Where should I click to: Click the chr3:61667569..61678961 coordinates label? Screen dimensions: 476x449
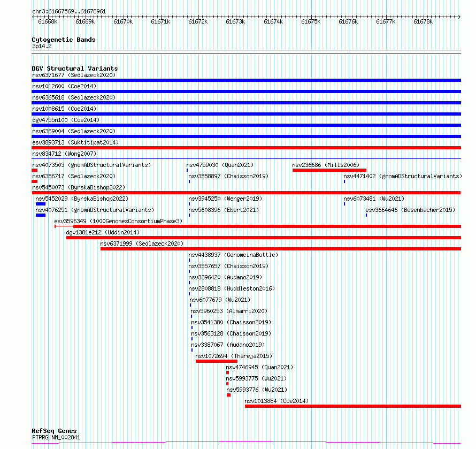[69, 12]
